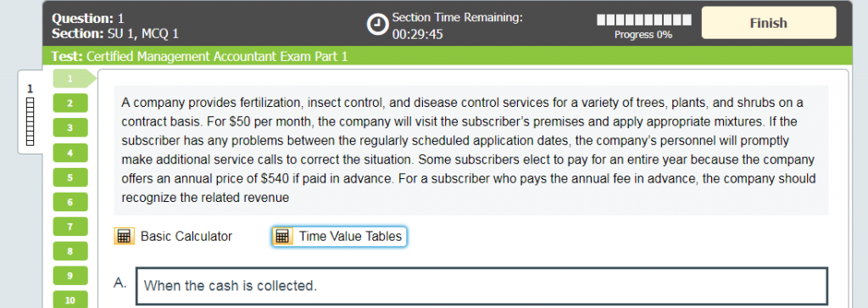Open question 9 in the sidebar
This screenshot has width=868, height=308.
click(70, 276)
